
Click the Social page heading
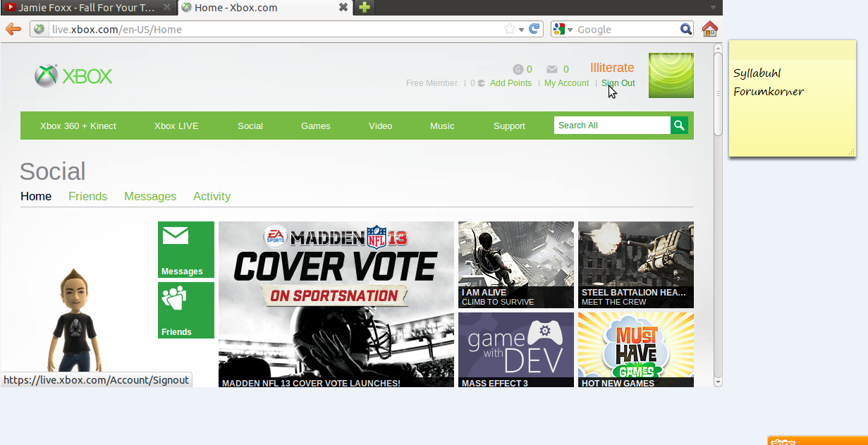click(53, 171)
